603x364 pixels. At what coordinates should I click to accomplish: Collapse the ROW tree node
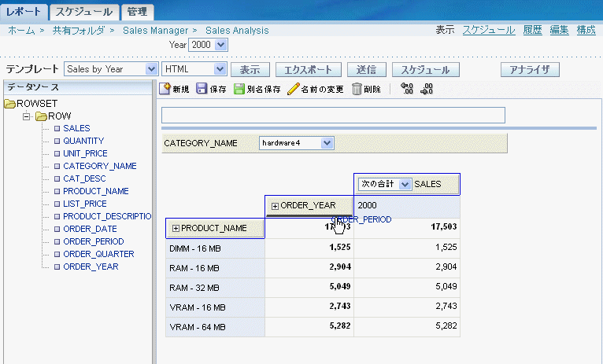click(26, 116)
